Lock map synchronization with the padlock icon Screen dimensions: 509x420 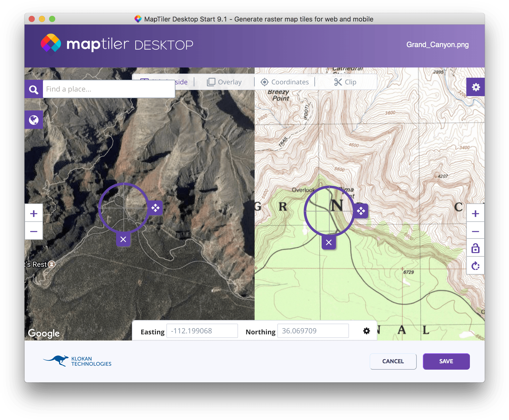point(475,248)
